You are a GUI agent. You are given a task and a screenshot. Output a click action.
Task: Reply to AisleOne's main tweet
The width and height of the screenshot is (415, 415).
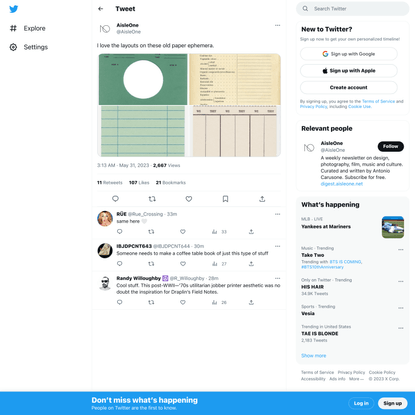115,199
